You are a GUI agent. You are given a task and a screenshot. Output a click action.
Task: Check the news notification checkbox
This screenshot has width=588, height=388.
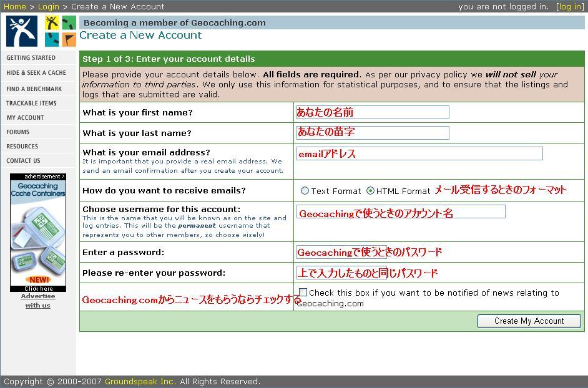click(x=303, y=293)
